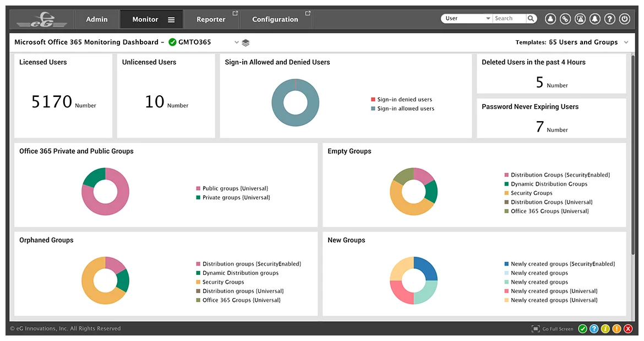Screen dimensions: 644x341
Task: Open the User search-type dropdown
Action: tap(467, 19)
